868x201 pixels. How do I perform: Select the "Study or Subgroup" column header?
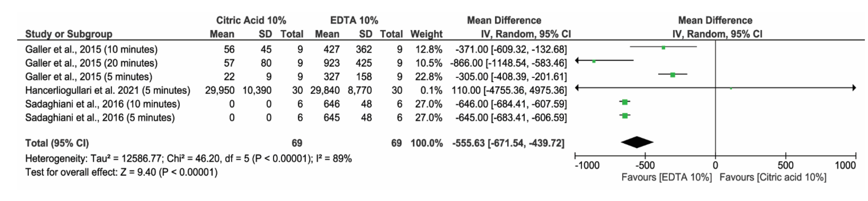click(69, 34)
